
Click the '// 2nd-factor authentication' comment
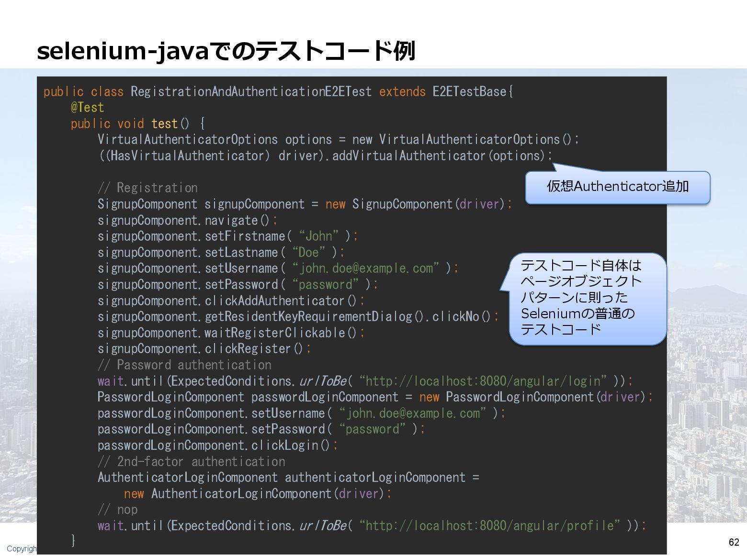[192, 461]
